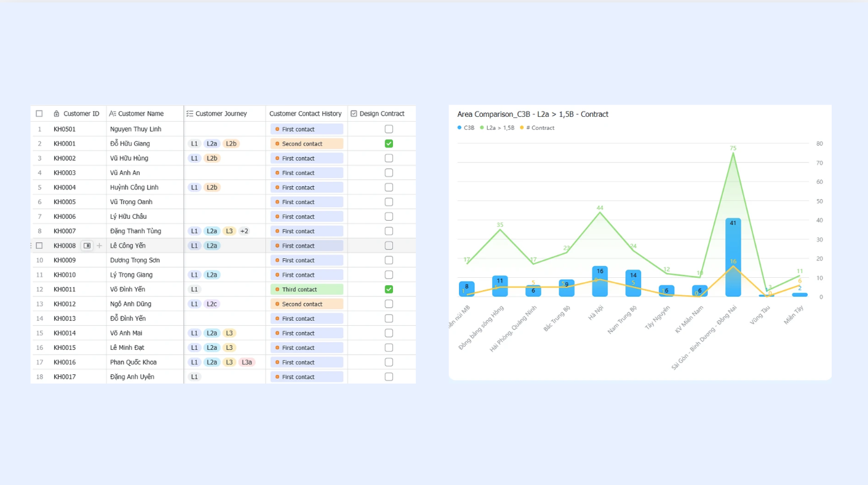
Task: Click the Customer Contact History column header
Action: [305, 114]
